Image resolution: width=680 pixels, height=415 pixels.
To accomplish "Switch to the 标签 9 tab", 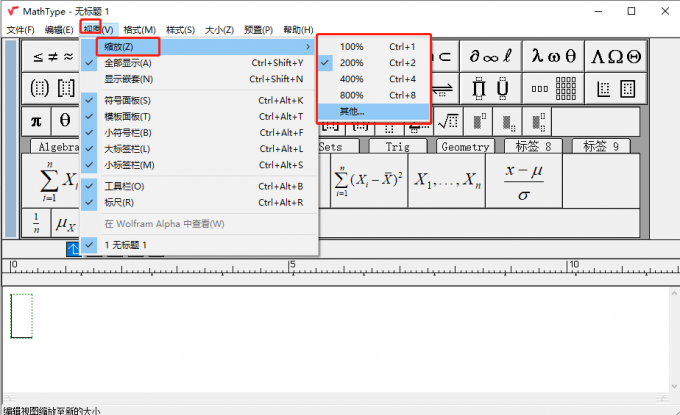I will [x=601, y=147].
